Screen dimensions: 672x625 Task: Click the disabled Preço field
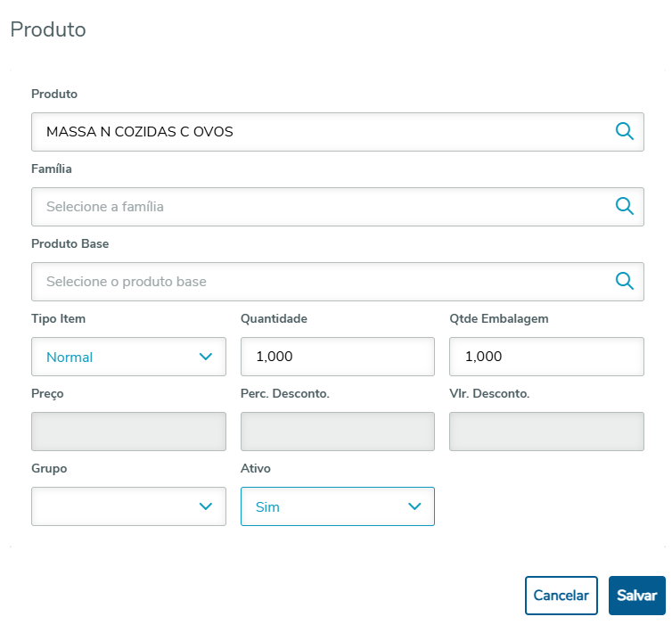tap(128, 432)
